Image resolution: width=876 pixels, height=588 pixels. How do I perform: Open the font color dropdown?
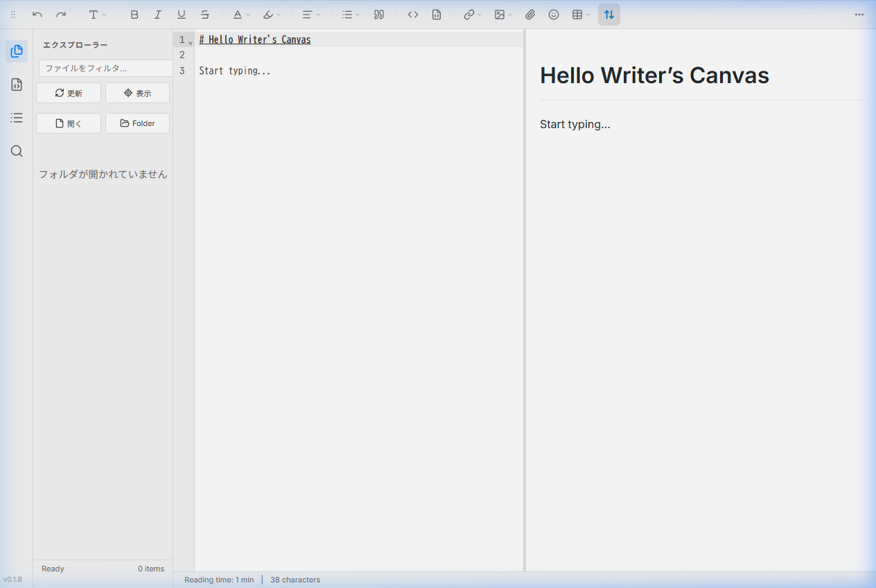tap(241, 15)
